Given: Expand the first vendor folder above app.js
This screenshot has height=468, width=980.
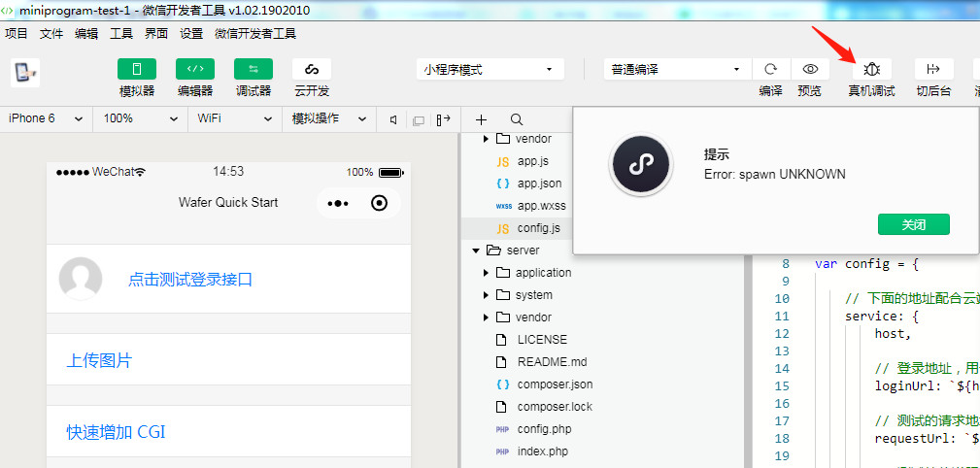Looking at the screenshot, I should click(x=486, y=139).
